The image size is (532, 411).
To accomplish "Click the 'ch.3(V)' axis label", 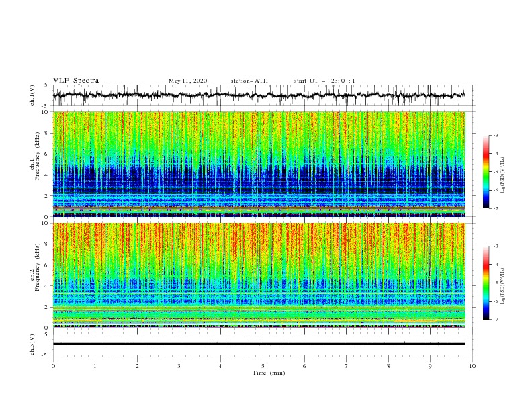I will pyautogui.click(x=32, y=345).
